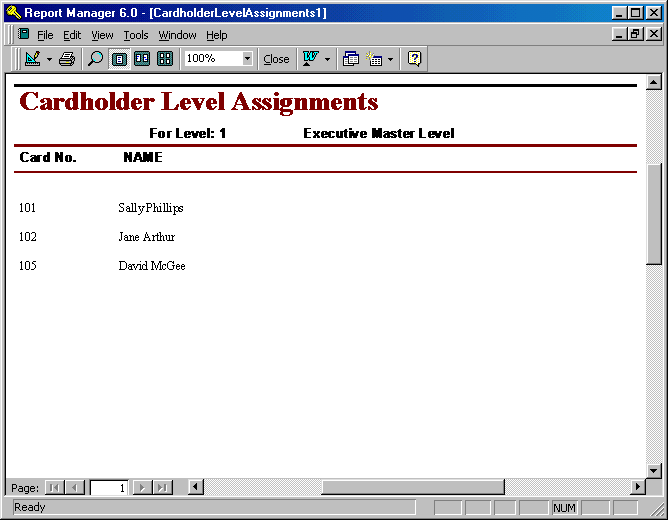Image resolution: width=668 pixels, height=520 pixels.
Task: Click the report icon beside File menu
Action: pyautogui.click(x=23, y=34)
